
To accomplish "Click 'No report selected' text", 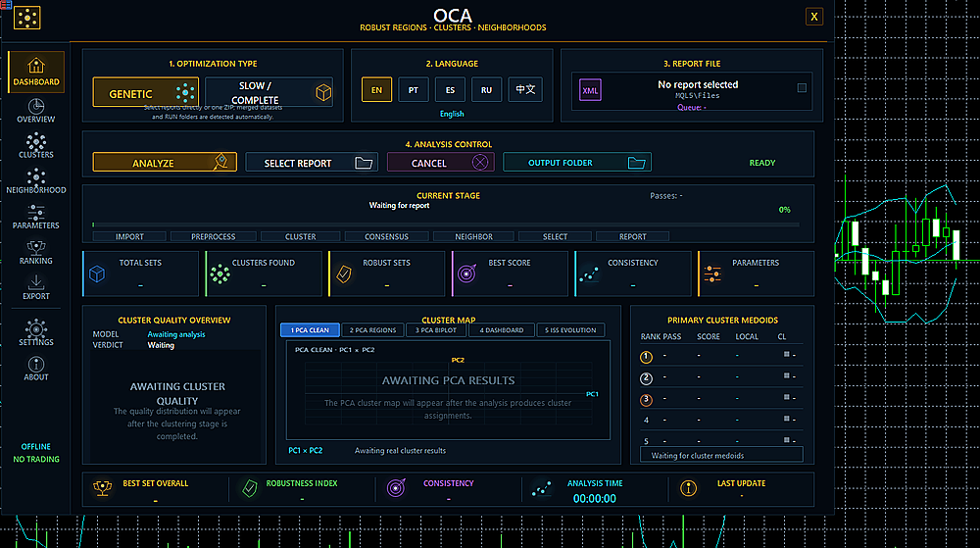I will point(698,84).
